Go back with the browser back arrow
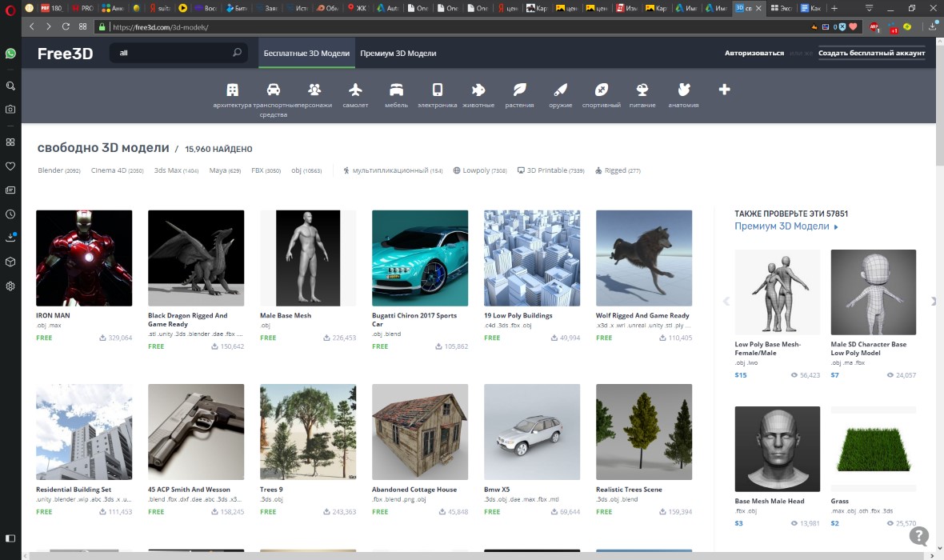The height and width of the screenshot is (560, 944). point(32,26)
